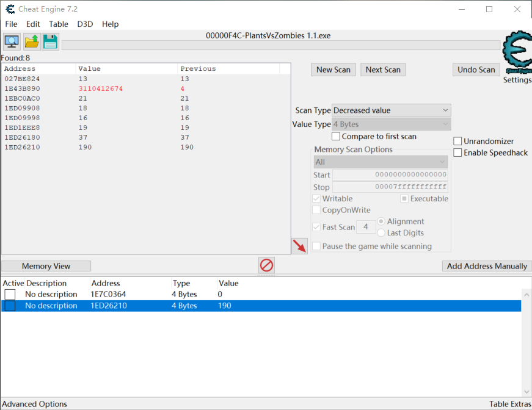Activate the 1ED26210 address entry checkbox
This screenshot has width=532, height=410.
10,306
